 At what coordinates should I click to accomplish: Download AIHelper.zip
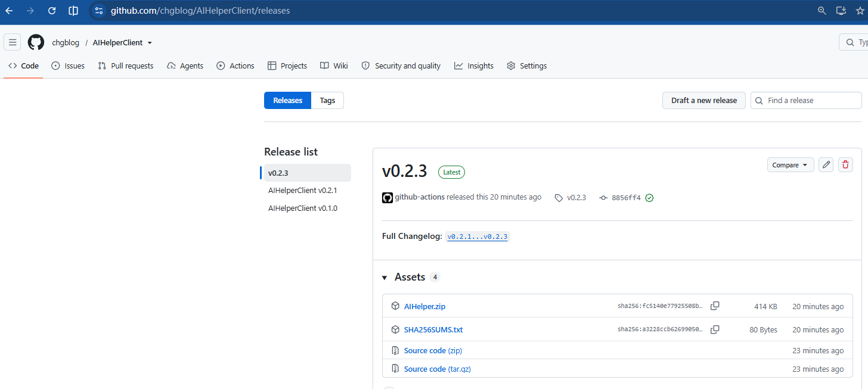tap(424, 307)
